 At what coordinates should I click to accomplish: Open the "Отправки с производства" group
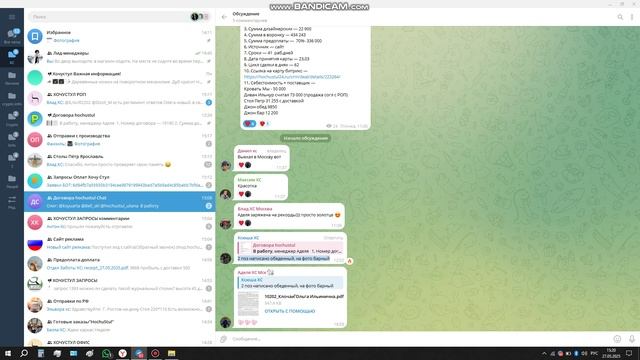120,140
